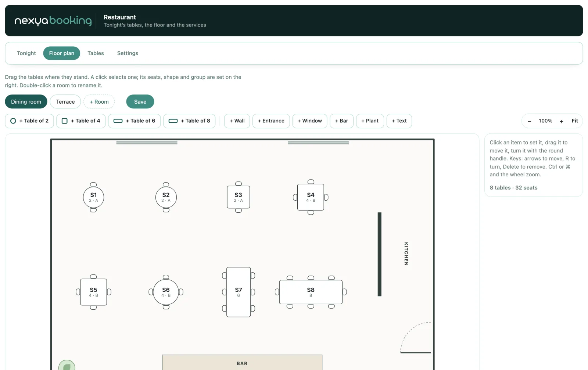Viewport: 588px width, 370px height.
Task: Open the Tonight tab
Action: coord(26,53)
